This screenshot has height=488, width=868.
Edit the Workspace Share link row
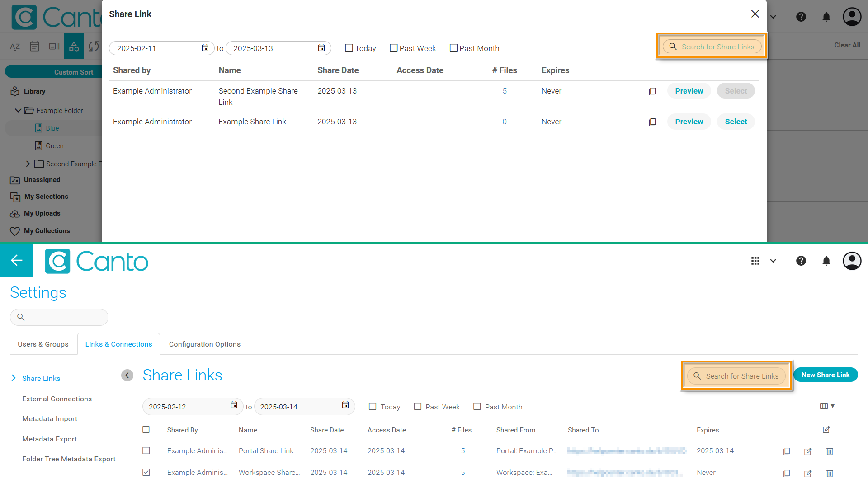(x=808, y=473)
